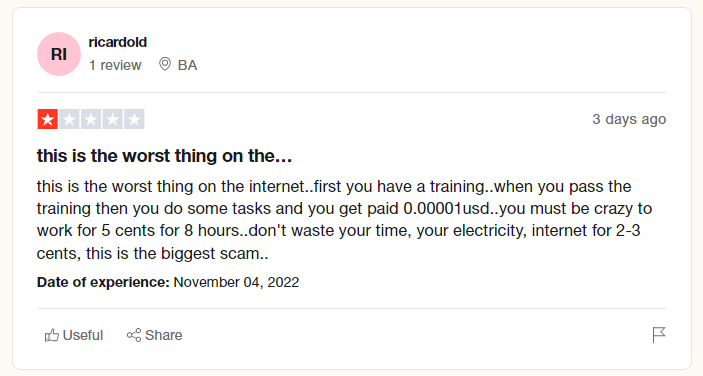Click the BA location label

pyautogui.click(x=187, y=65)
